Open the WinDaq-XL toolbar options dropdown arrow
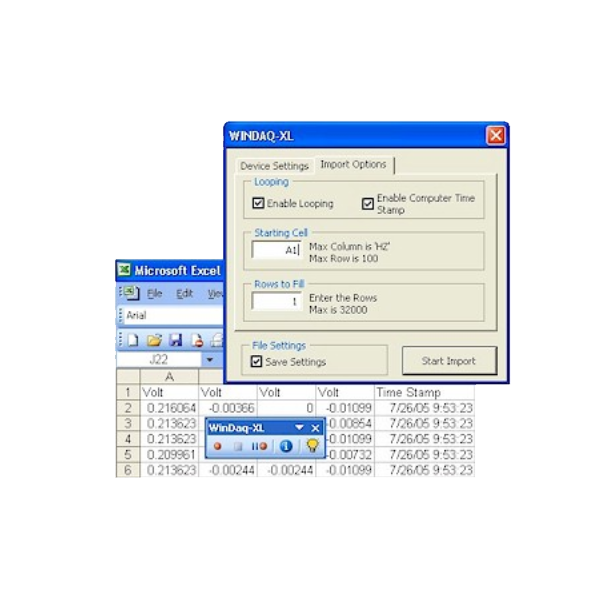Image resolution: width=600 pixels, height=600 pixels. (x=298, y=428)
